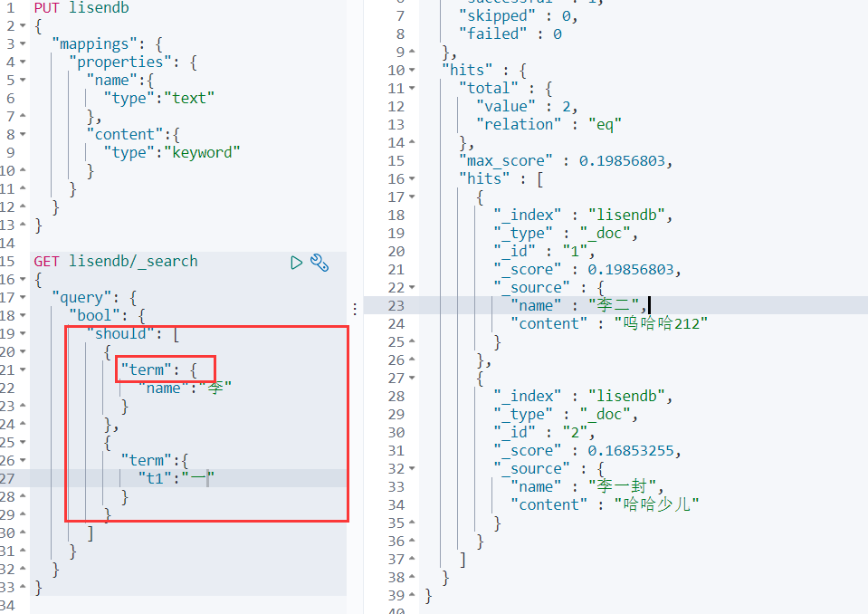Click the panel divider drag handle
The width and height of the screenshot is (868, 614).
[x=355, y=309]
